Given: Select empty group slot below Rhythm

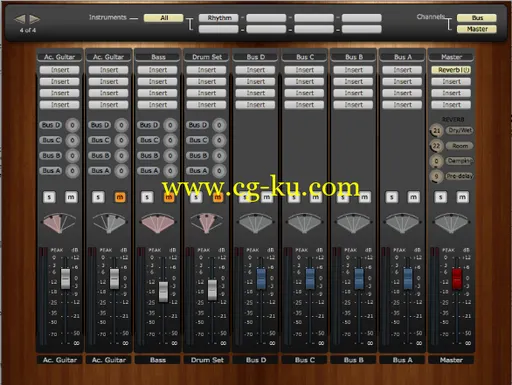Looking at the screenshot, I should [x=219, y=29].
